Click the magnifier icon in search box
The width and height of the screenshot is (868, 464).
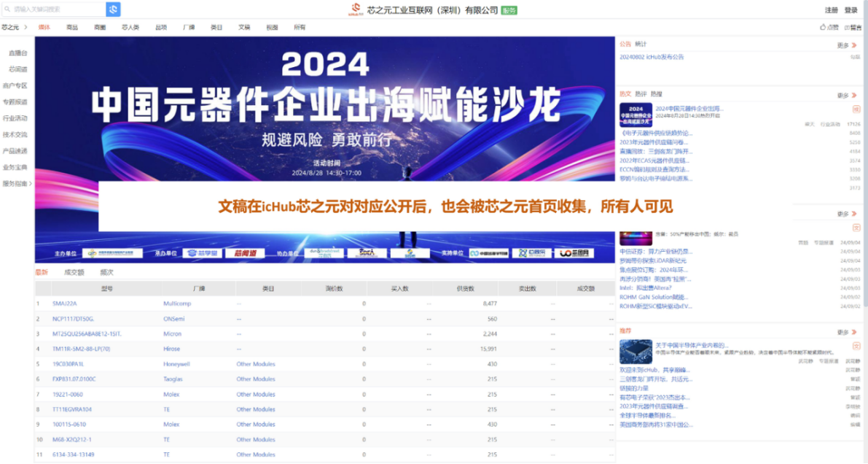tap(7, 9)
